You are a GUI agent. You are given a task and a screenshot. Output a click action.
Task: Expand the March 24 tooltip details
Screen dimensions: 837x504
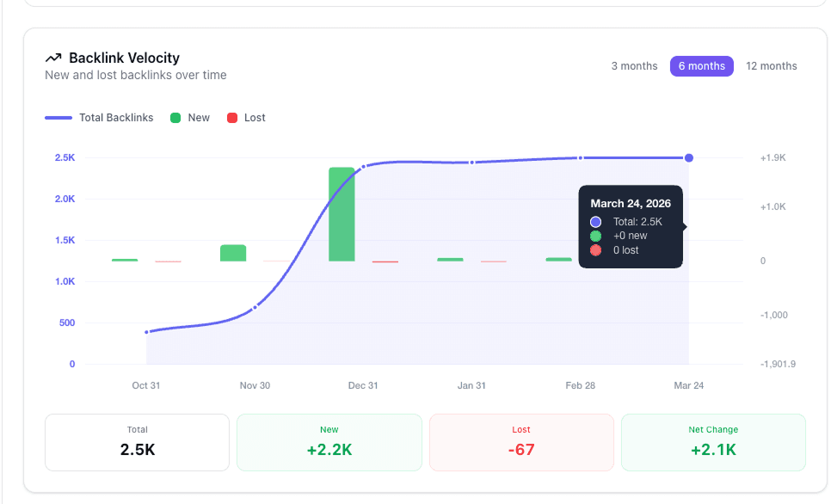coord(631,226)
